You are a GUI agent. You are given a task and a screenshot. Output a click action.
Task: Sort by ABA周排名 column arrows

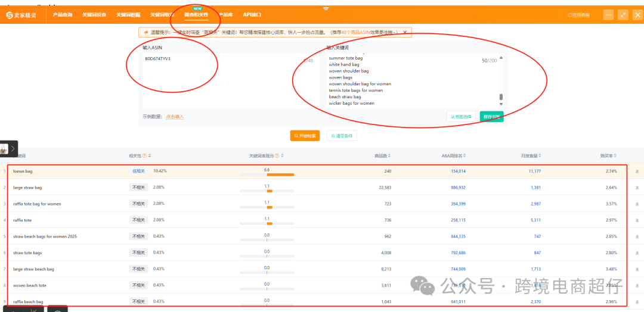(466, 156)
